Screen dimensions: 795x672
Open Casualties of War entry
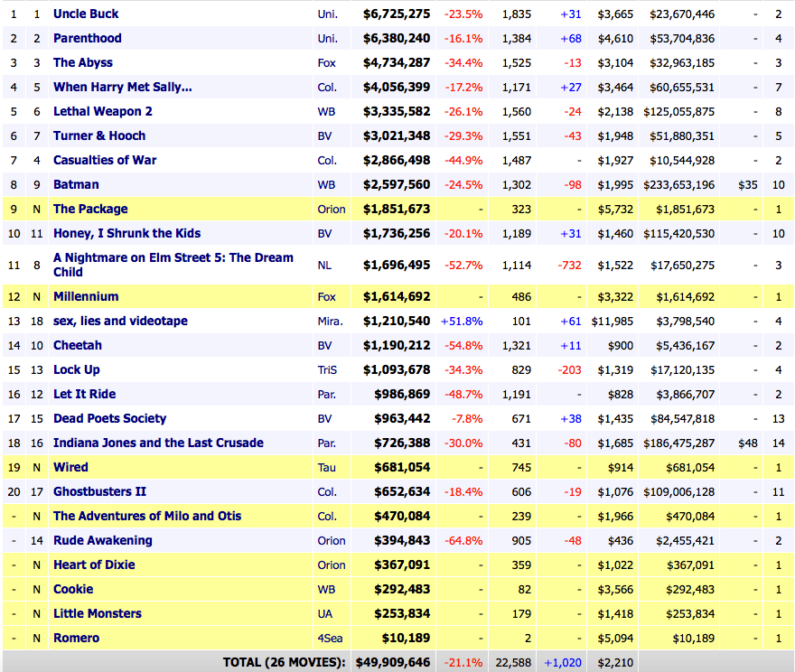coord(105,160)
